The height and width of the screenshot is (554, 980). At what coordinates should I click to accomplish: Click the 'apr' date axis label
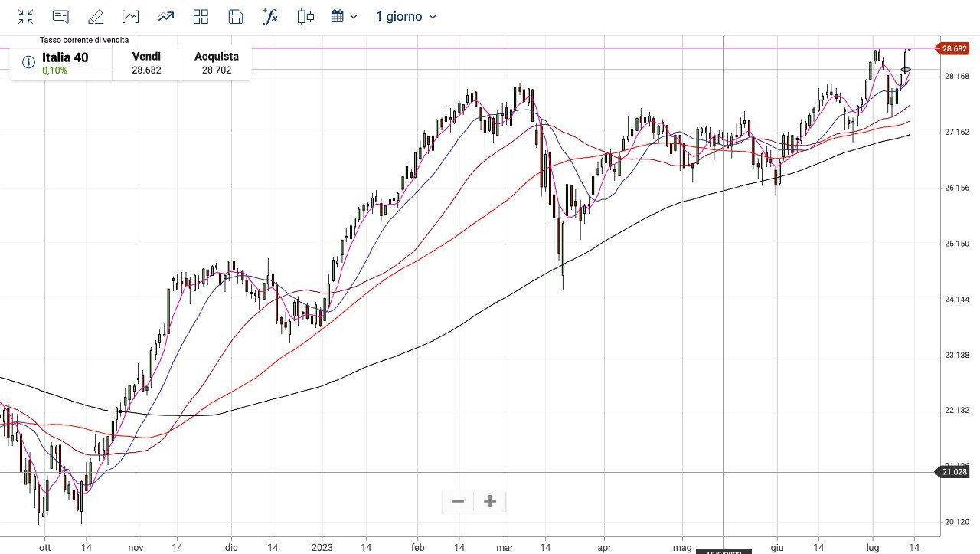[603, 547]
